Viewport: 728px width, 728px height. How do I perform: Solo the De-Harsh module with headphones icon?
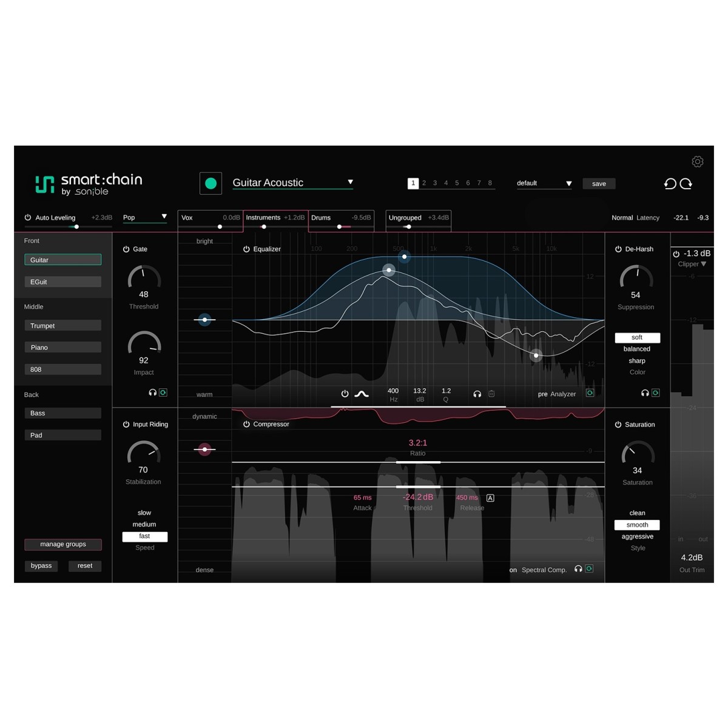pyautogui.click(x=645, y=393)
